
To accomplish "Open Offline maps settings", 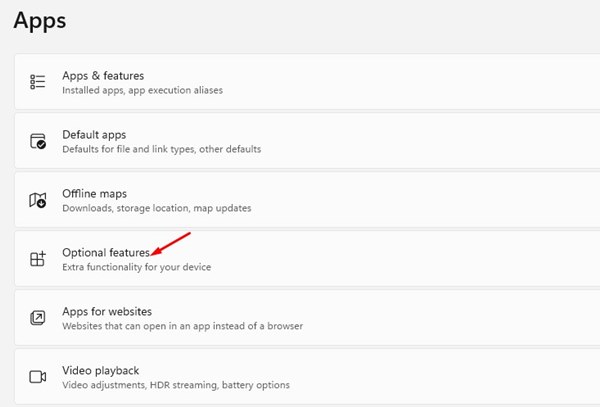I will [x=307, y=200].
